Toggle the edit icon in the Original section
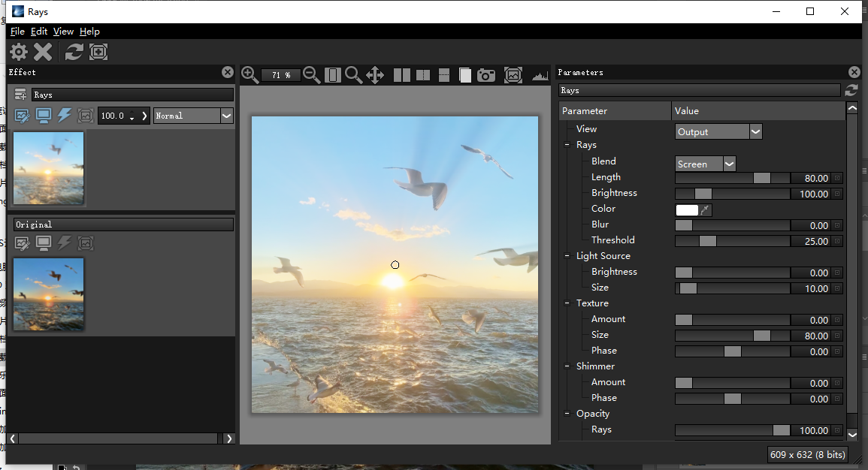This screenshot has height=470, width=868. click(x=22, y=243)
